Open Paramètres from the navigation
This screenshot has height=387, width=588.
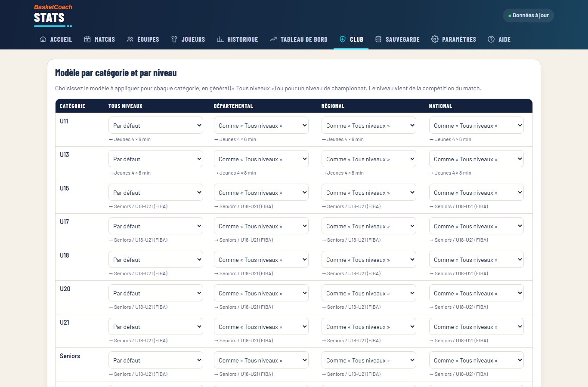454,39
